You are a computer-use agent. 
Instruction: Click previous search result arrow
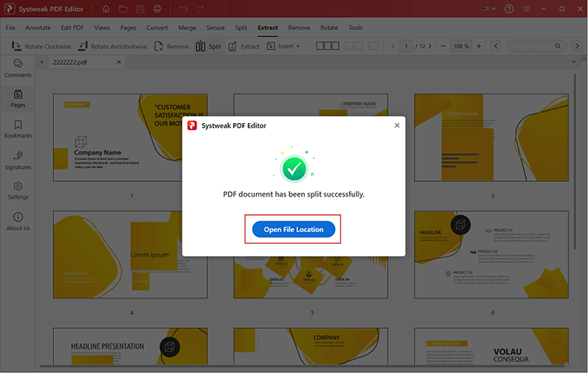pos(496,46)
